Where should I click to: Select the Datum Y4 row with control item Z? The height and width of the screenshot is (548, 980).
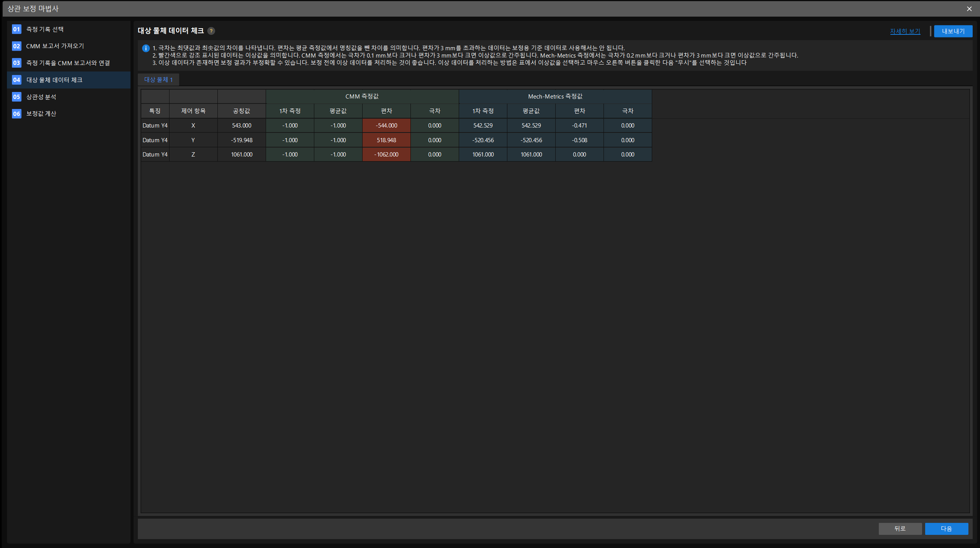(x=397, y=155)
